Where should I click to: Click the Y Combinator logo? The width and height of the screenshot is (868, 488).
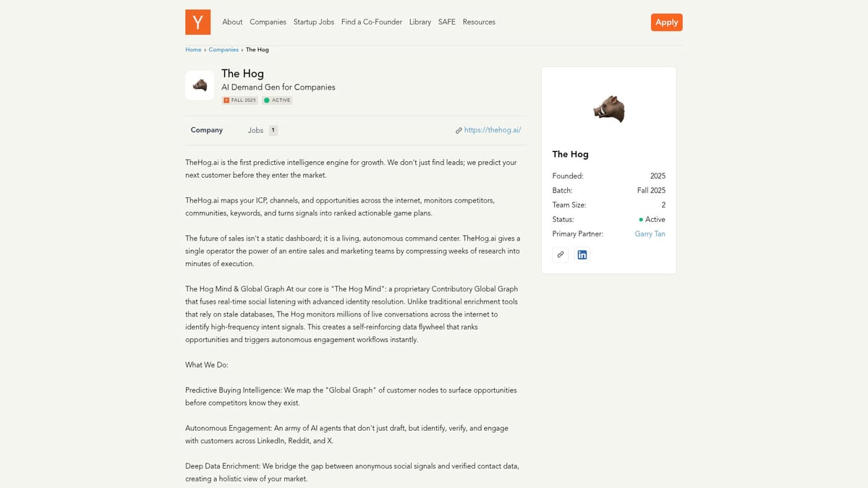click(197, 22)
